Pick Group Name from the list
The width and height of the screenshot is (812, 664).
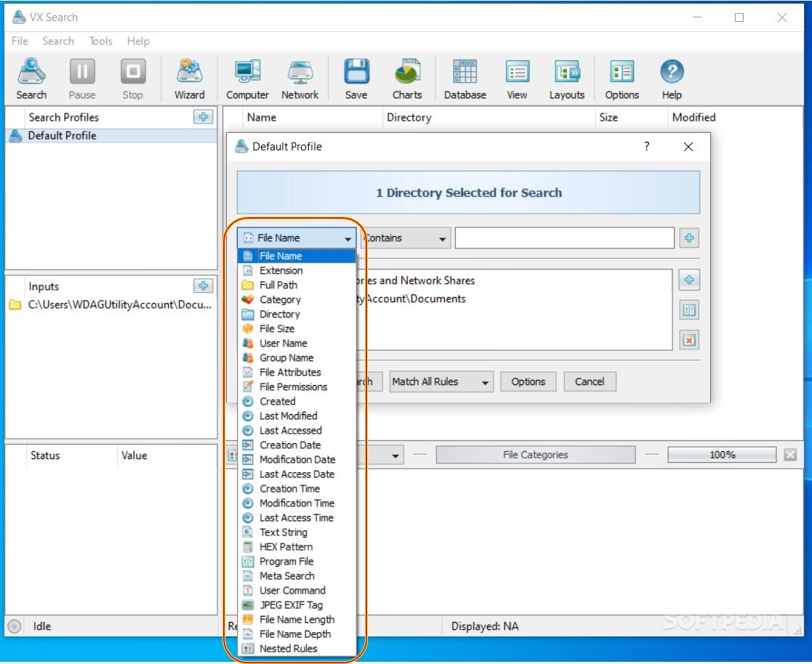click(x=297, y=357)
